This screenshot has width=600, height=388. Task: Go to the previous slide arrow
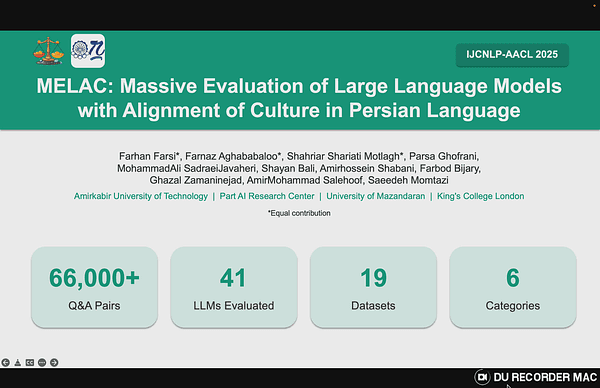[x=5, y=362]
